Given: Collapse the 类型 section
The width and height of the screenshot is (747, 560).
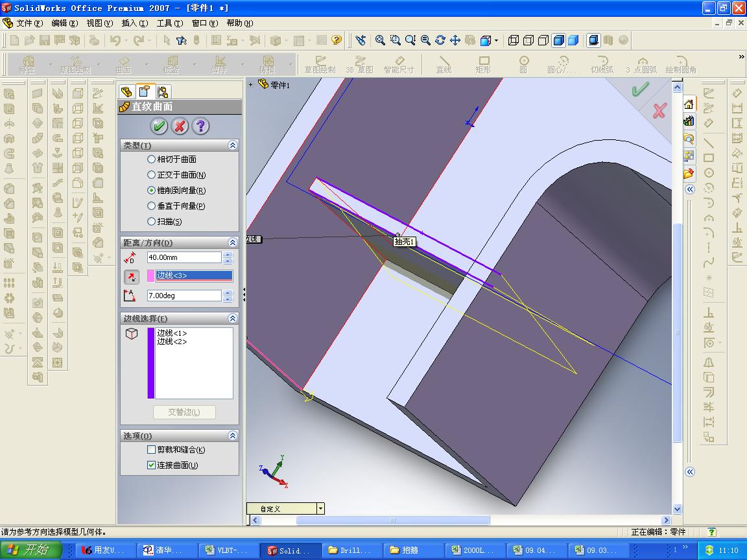Looking at the screenshot, I should [233, 145].
